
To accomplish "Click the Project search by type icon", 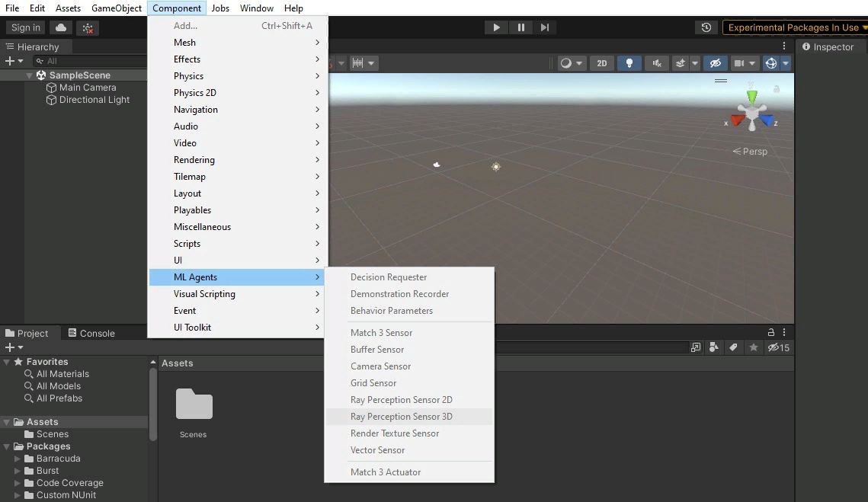I will pyautogui.click(x=714, y=347).
